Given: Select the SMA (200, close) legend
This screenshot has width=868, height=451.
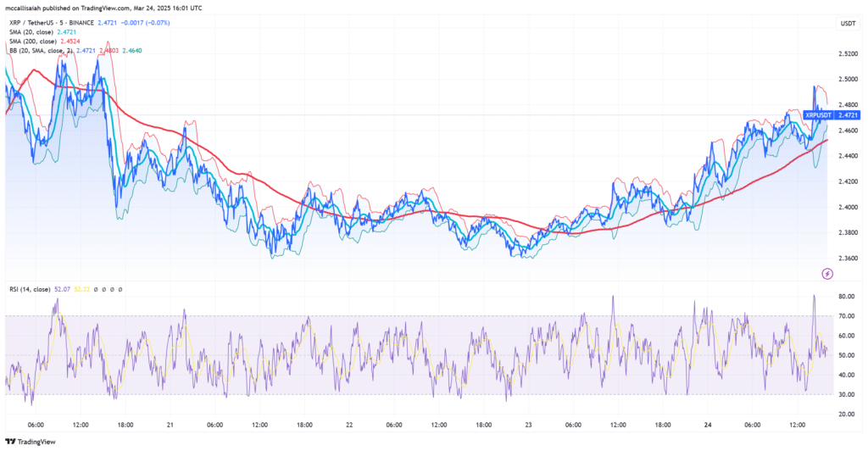Looking at the screenshot, I should 33,42.
